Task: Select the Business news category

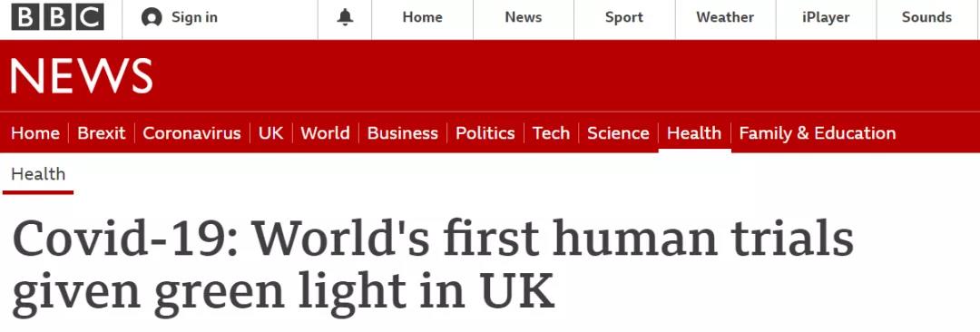Action: (403, 133)
